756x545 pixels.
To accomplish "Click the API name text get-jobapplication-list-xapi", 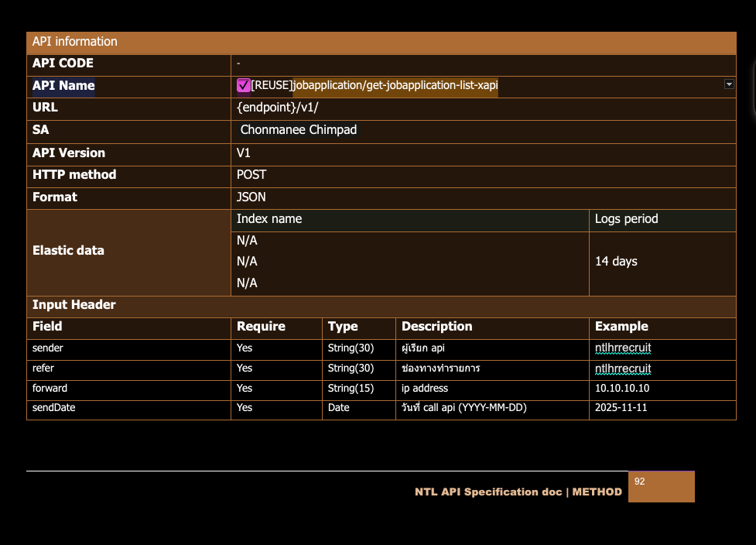I will (395, 86).
